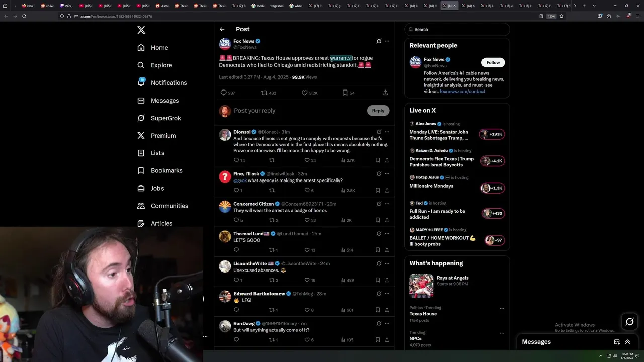Open the NPCs trending topic
This screenshot has height=362, width=644.
[416, 339]
